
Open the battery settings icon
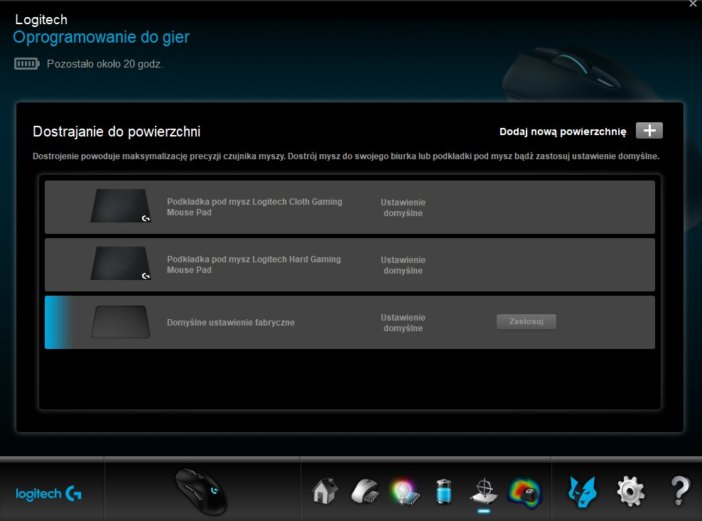[444, 491]
